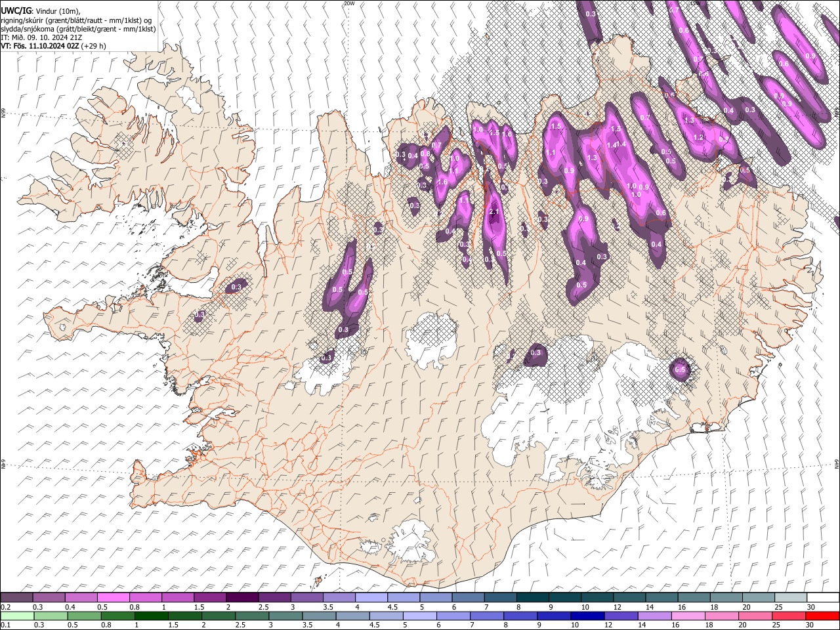
Task: Click the bright pink swatch between 0.5 and 0.8
Action: pyautogui.click(x=113, y=597)
